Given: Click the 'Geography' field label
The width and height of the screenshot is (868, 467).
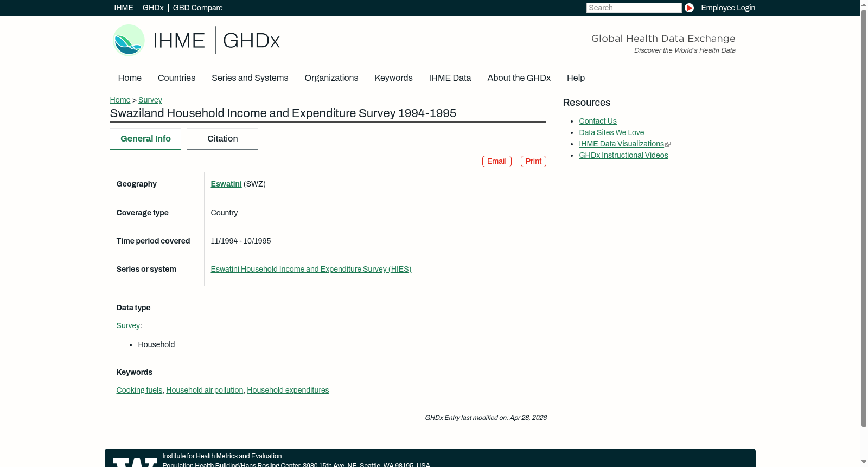Looking at the screenshot, I should [x=136, y=184].
